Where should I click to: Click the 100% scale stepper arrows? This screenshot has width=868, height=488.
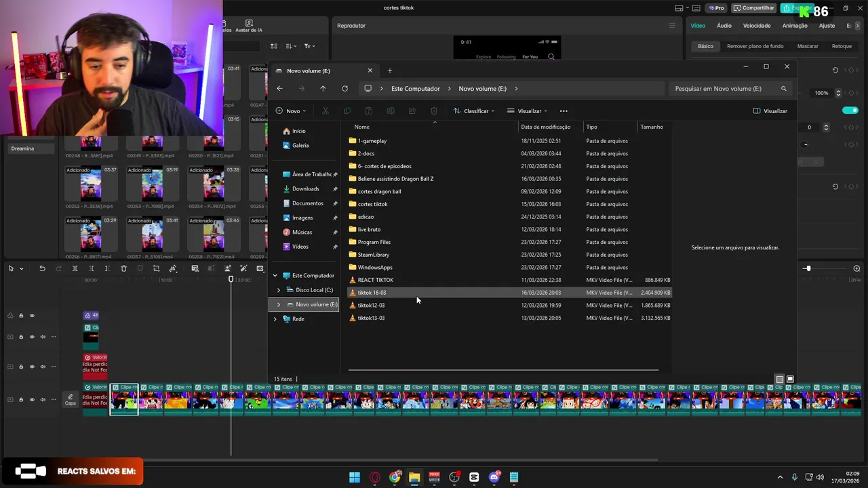coord(838,93)
